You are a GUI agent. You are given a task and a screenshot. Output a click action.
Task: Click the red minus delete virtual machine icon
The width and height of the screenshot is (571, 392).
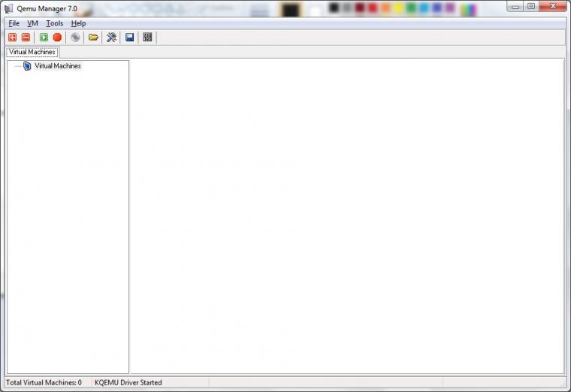click(x=26, y=38)
